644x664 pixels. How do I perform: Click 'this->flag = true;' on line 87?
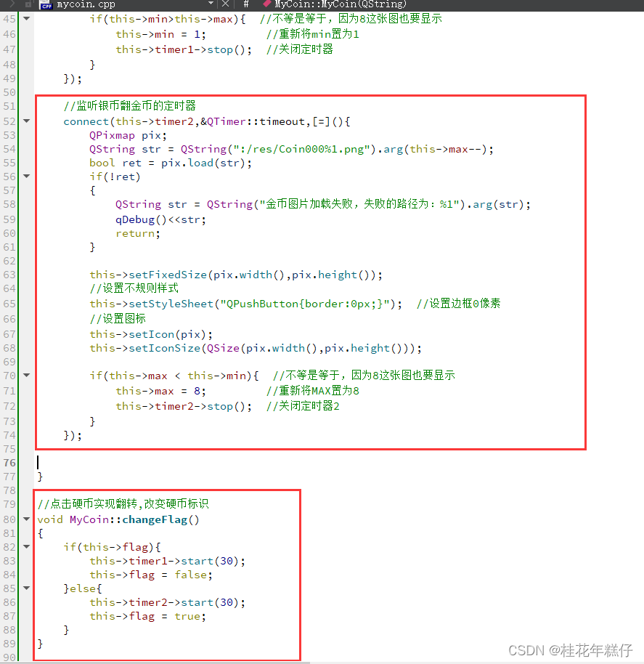pyautogui.click(x=147, y=616)
